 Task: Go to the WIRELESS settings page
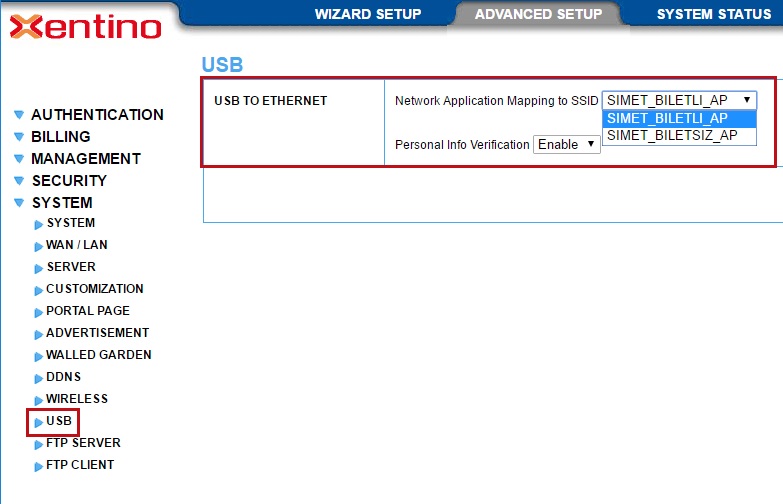(76, 399)
